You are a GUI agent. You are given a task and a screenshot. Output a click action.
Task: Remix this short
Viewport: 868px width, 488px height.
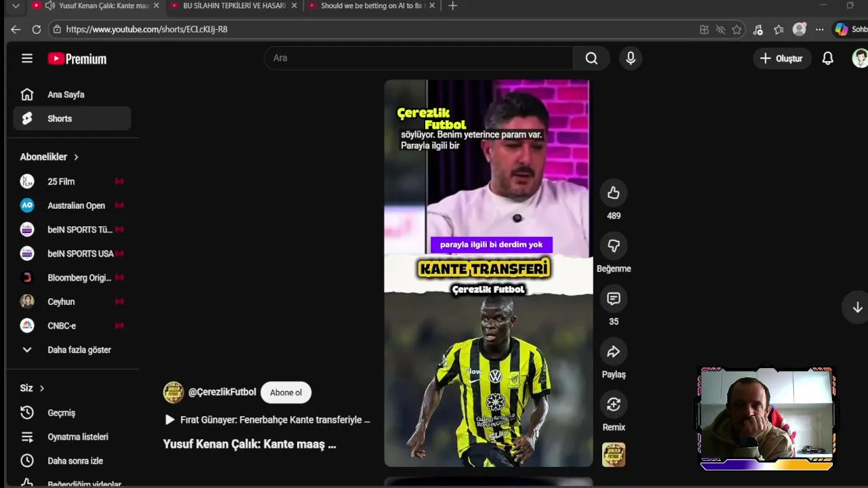pos(614,405)
